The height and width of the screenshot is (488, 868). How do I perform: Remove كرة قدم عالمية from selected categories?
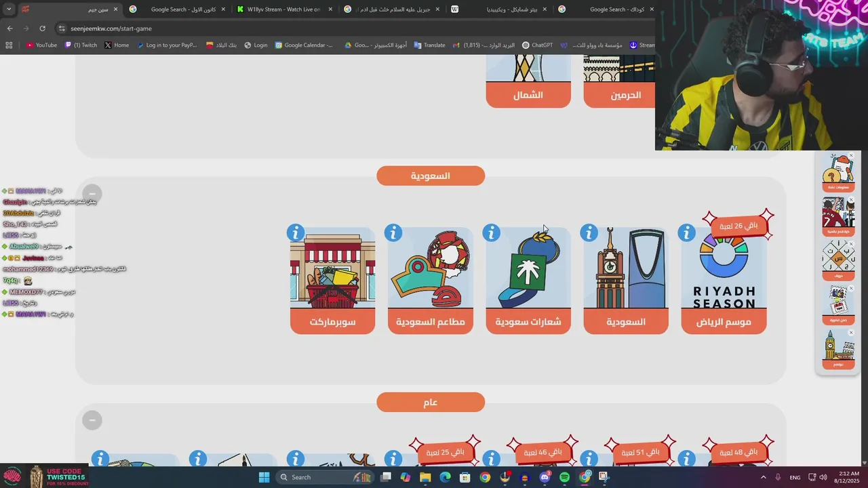(x=852, y=200)
